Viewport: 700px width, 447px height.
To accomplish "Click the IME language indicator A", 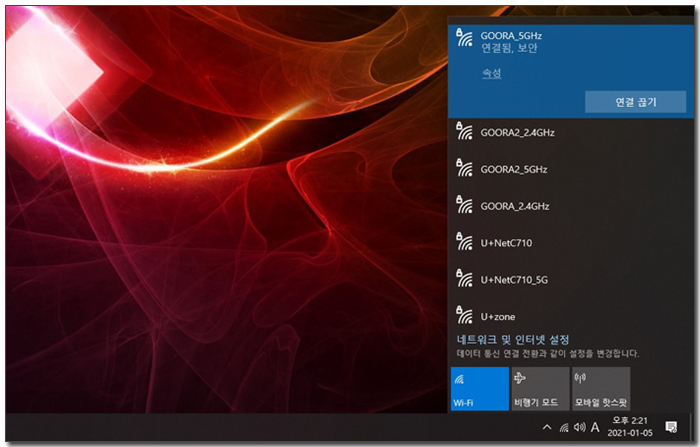I will pyautogui.click(x=595, y=427).
